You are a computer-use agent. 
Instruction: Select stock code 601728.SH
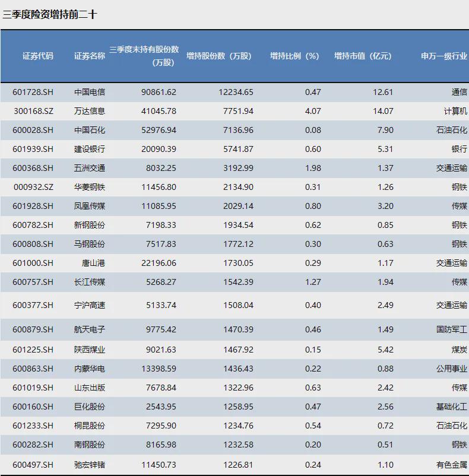(x=33, y=92)
